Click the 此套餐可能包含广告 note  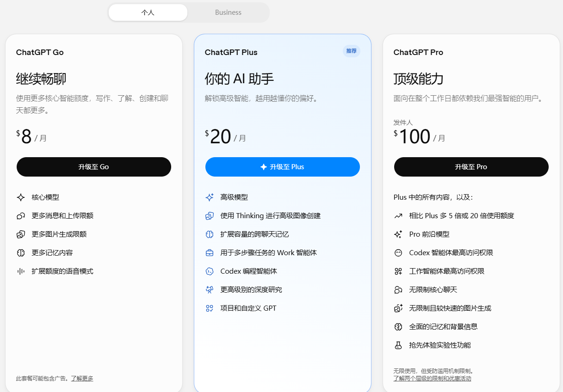(x=43, y=379)
